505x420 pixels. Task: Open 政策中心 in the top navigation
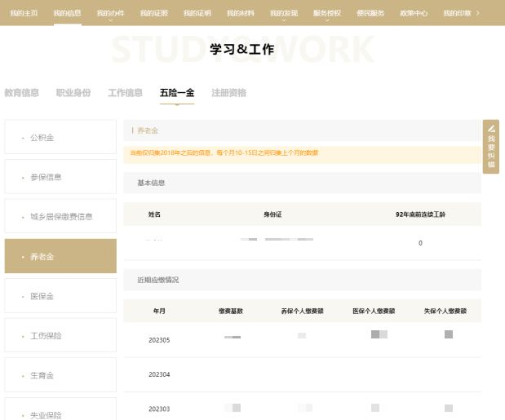pyautogui.click(x=414, y=13)
